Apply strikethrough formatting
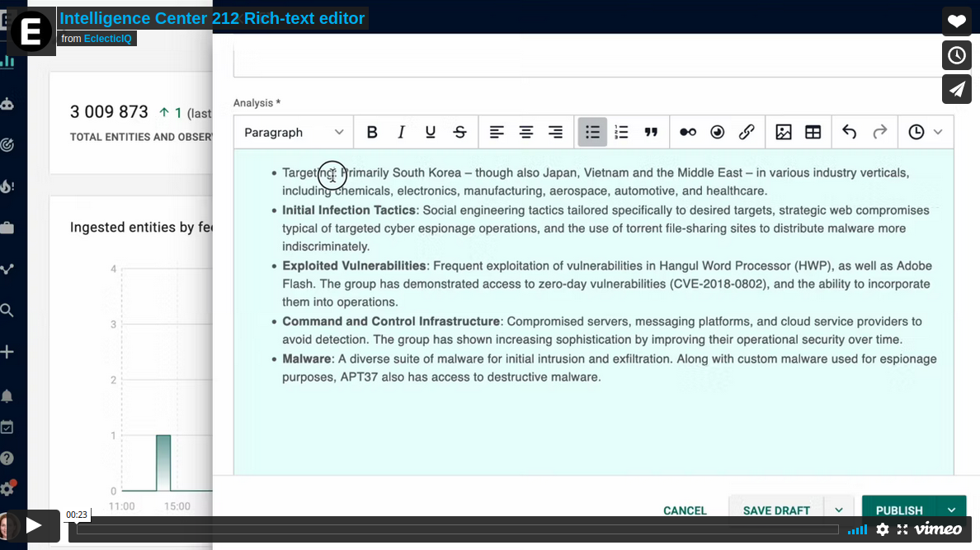 459,132
